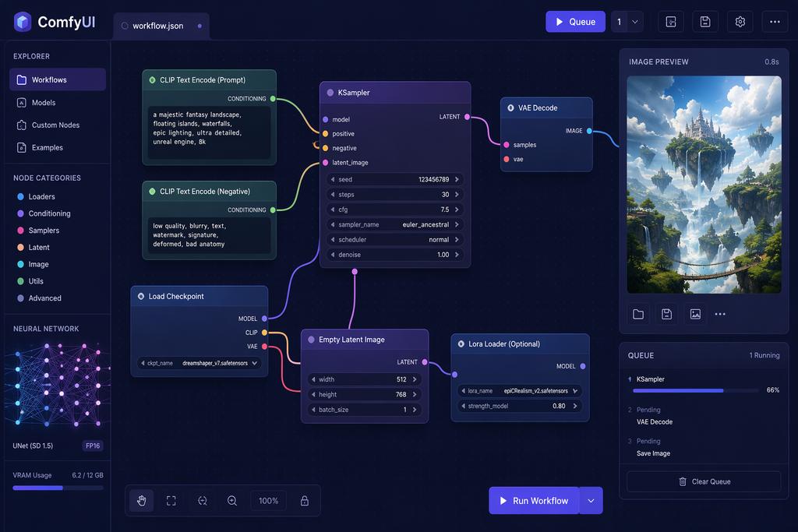The image size is (798, 532).
Task: Switch to the workflow.json tab
Action: (x=161, y=26)
